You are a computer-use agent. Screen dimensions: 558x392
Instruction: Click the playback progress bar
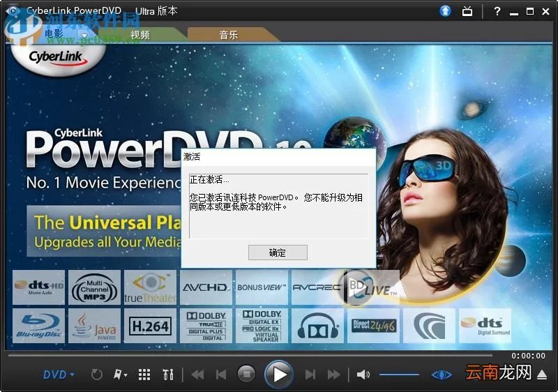[x=250, y=354]
